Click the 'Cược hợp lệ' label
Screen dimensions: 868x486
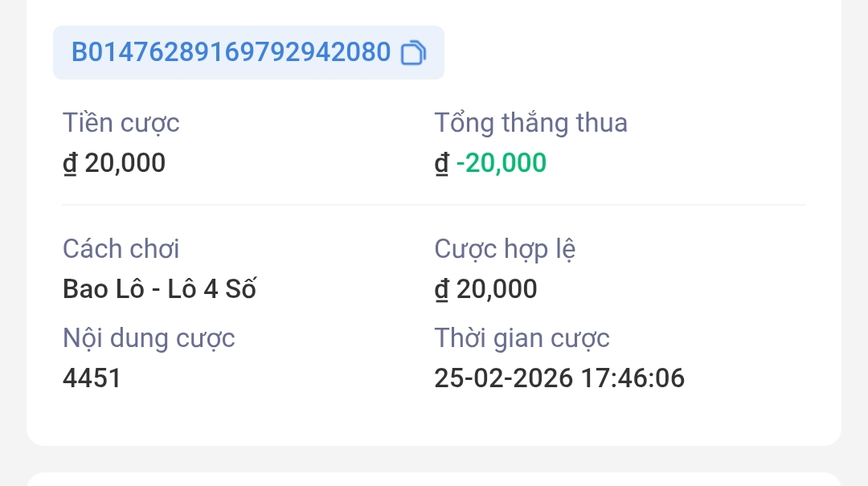(x=505, y=249)
